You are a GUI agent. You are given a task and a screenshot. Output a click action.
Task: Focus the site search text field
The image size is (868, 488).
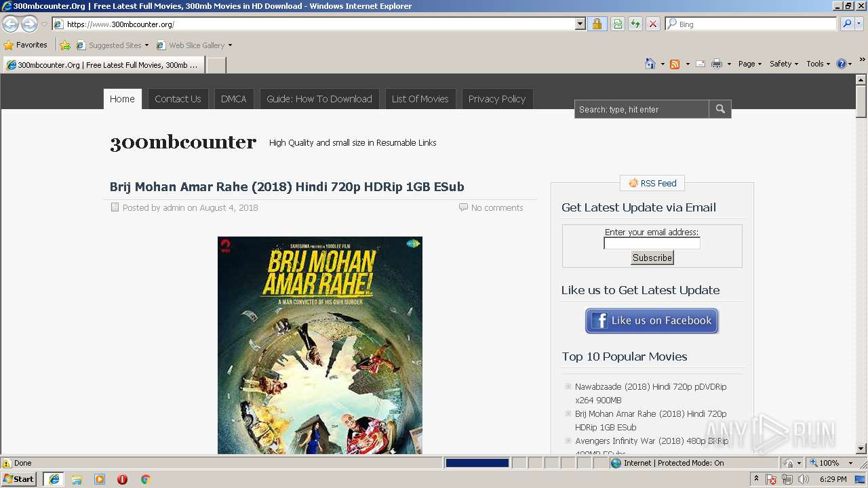pyautogui.click(x=642, y=109)
